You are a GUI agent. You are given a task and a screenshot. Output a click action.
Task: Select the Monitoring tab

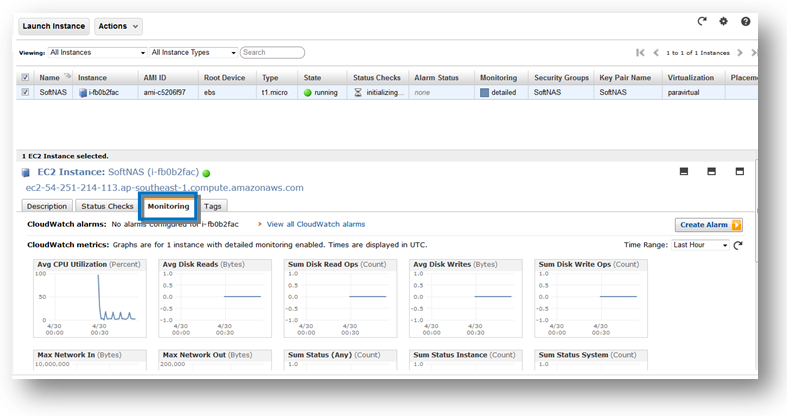point(169,206)
